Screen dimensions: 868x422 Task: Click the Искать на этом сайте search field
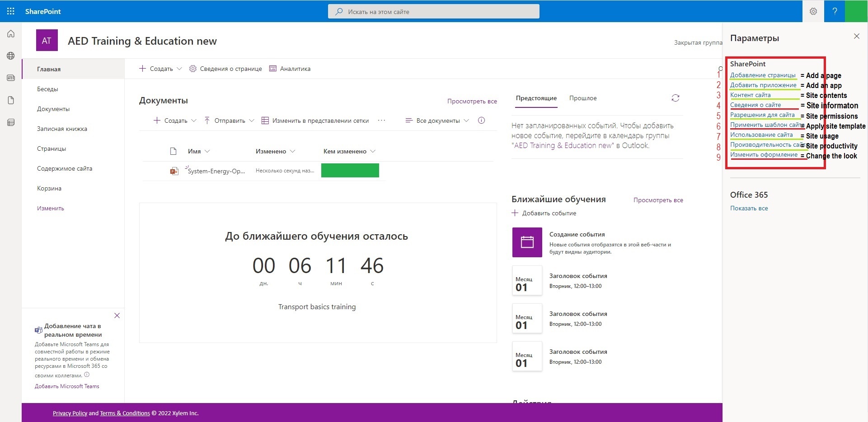click(x=434, y=12)
